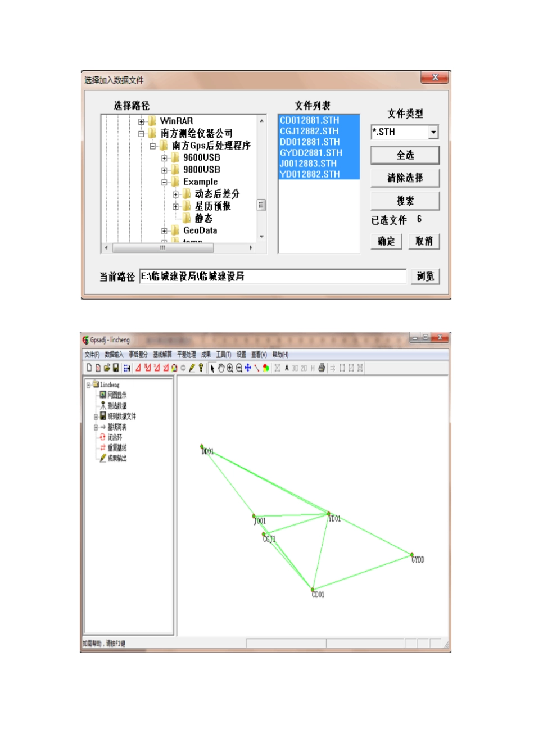The width and height of the screenshot is (534, 756).
Task: Expand 观测数据文件 node in tree
Action: click(96, 417)
